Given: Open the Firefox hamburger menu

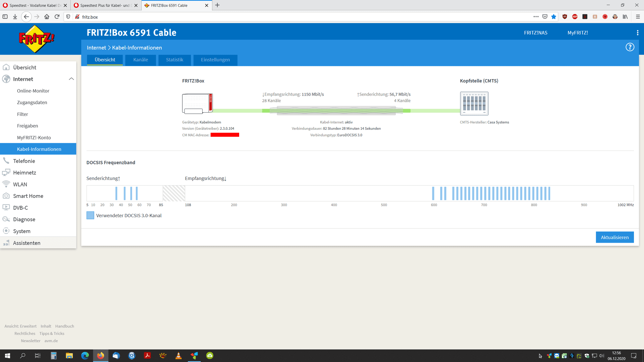Looking at the screenshot, I should pyautogui.click(x=638, y=17).
